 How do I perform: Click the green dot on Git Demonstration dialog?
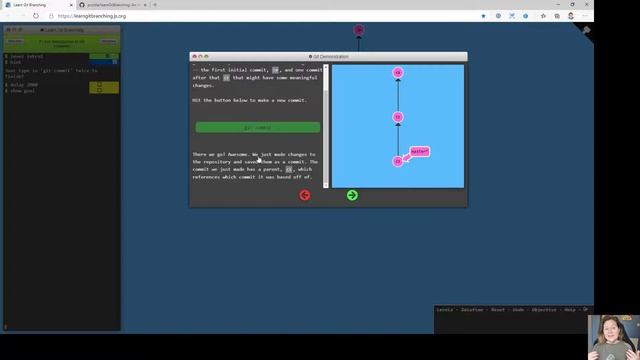(x=206, y=56)
